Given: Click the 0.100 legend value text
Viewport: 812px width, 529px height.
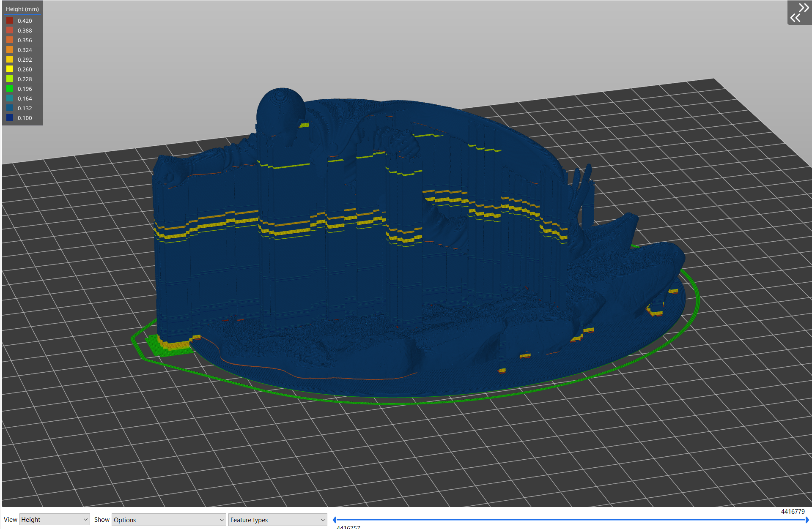Looking at the screenshot, I should tap(25, 118).
